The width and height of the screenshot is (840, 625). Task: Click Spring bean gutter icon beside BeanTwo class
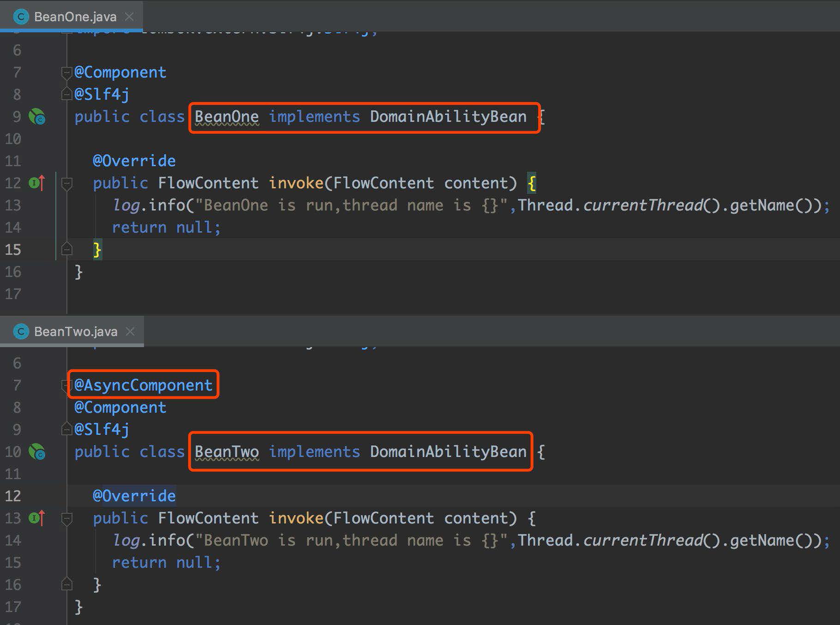[x=37, y=451]
